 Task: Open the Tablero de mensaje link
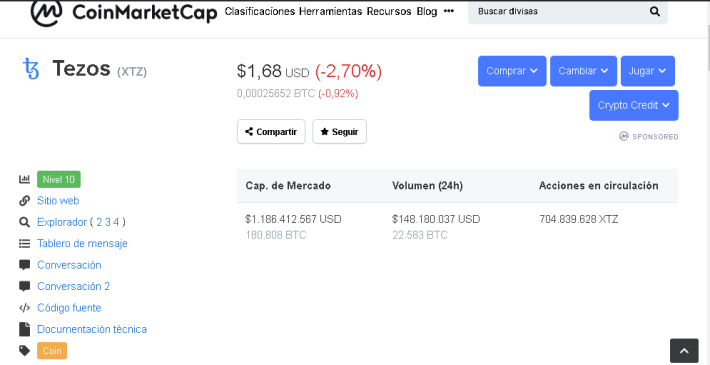[82, 244]
